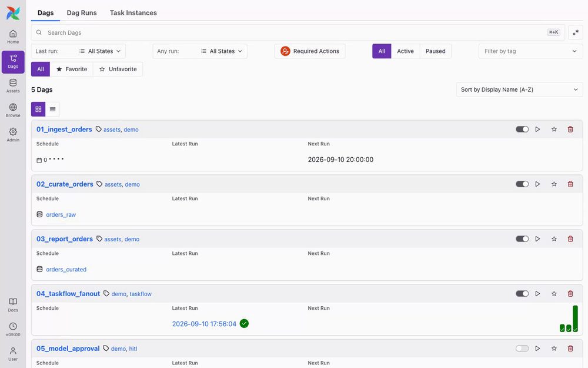Open User menu in sidebar
The height and width of the screenshot is (368, 588).
coord(13,354)
